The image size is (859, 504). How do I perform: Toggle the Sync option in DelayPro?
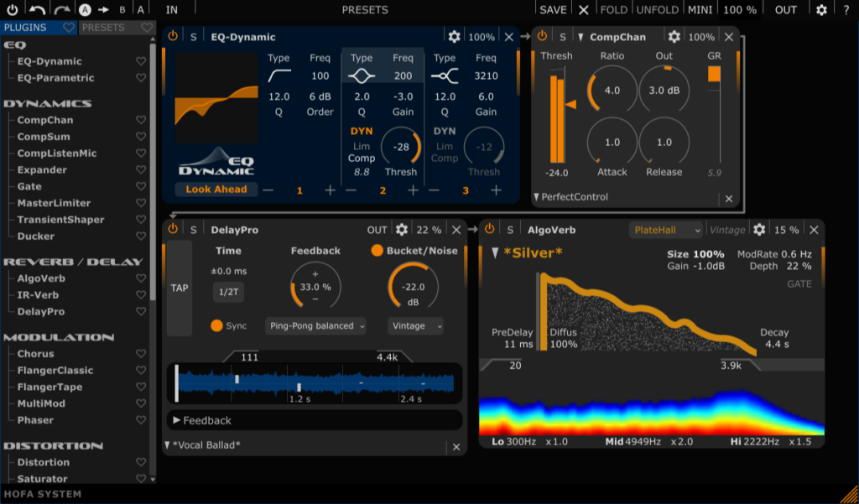(217, 325)
